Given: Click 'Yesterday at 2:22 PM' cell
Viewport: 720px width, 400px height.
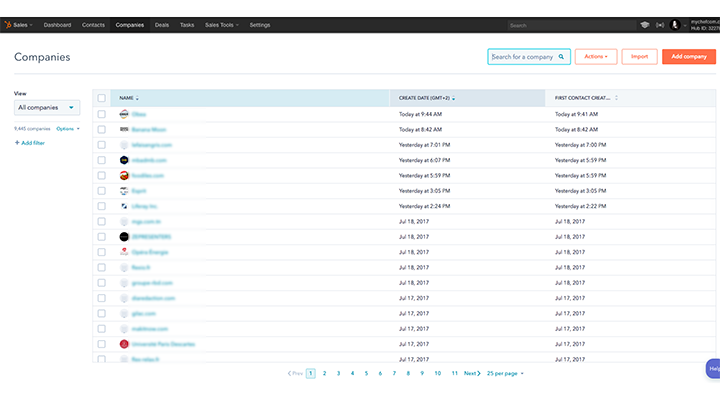Looking at the screenshot, I should [x=580, y=206].
